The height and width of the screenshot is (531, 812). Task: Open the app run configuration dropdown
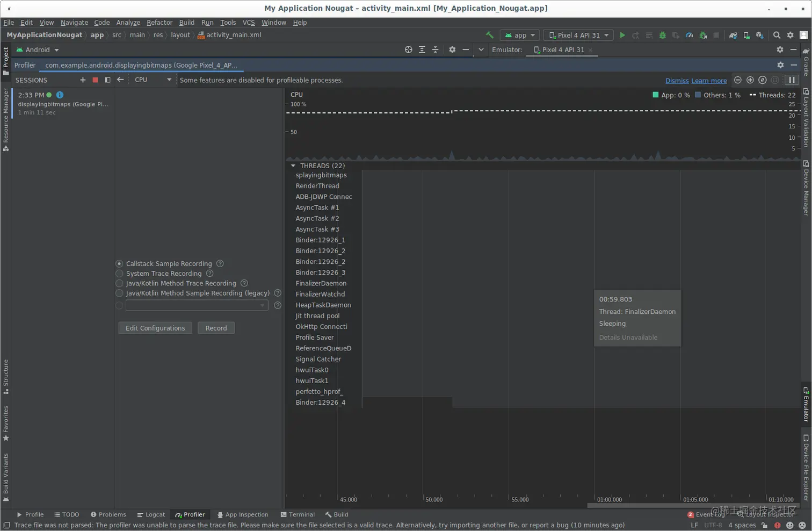(520, 35)
